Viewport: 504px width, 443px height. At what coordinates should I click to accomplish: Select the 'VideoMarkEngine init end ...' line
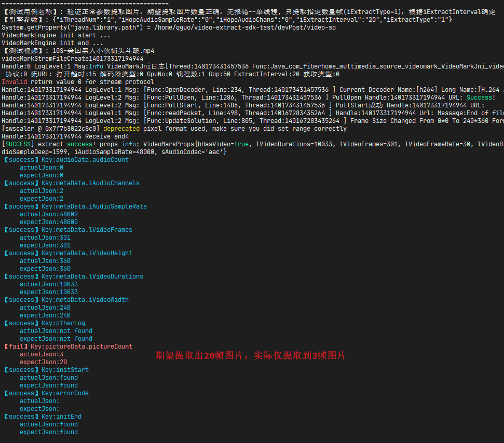coord(52,43)
